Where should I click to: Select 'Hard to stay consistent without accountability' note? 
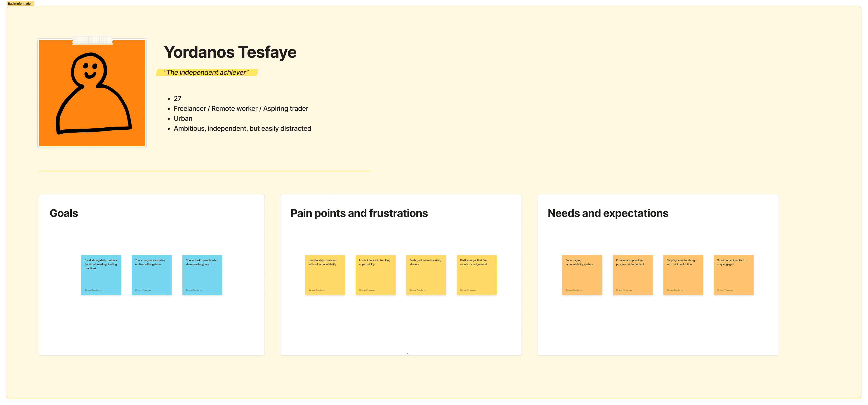coord(325,274)
